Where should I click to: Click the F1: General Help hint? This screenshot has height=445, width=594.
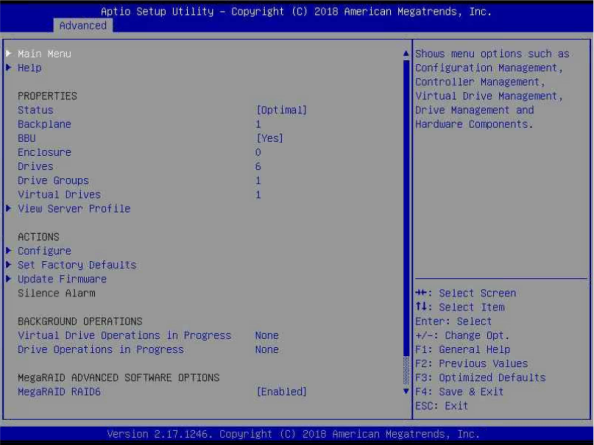(463, 350)
